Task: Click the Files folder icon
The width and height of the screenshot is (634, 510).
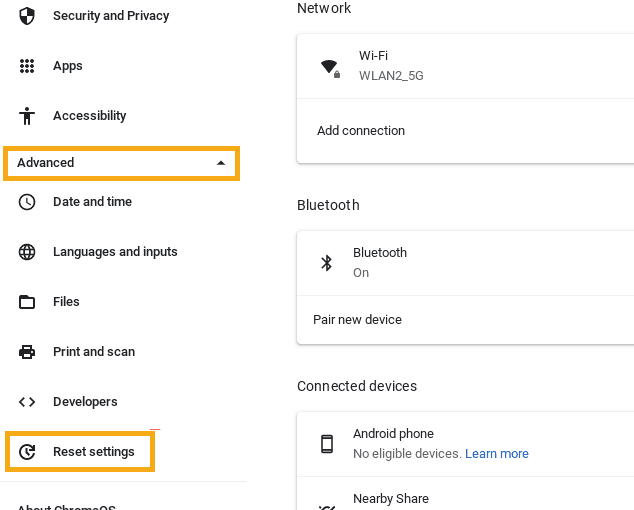Action: click(27, 302)
